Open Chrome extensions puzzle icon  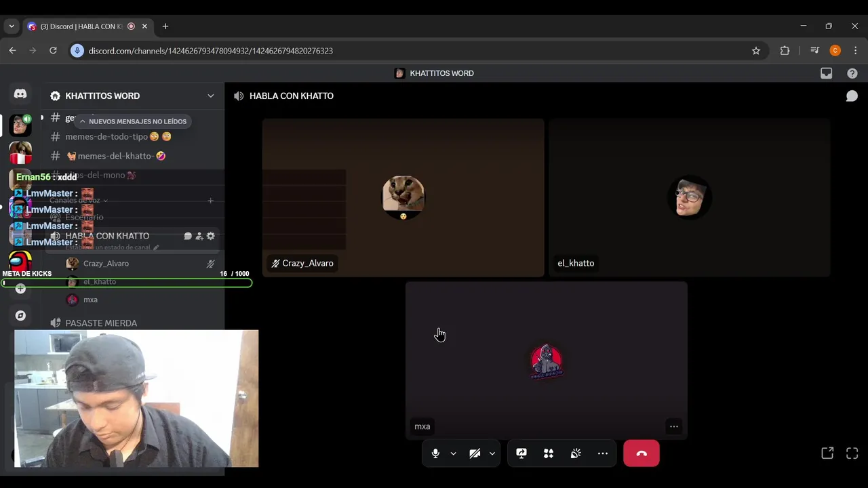point(785,51)
